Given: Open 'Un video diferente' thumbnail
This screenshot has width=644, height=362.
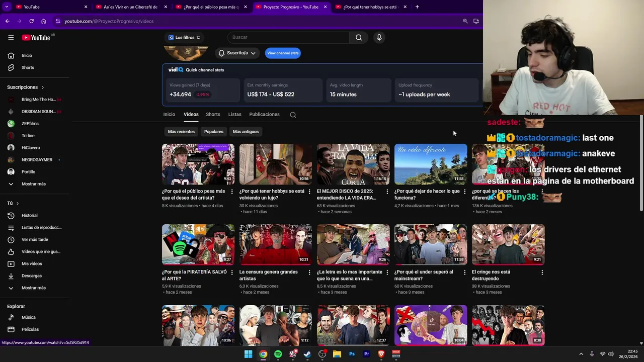Looking at the screenshot, I should (431, 164).
